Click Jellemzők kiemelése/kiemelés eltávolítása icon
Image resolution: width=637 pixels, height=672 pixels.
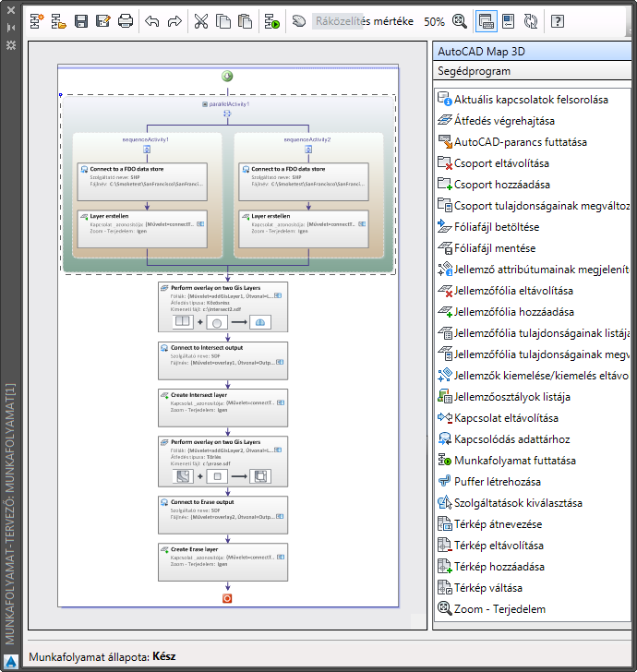tap(445, 376)
